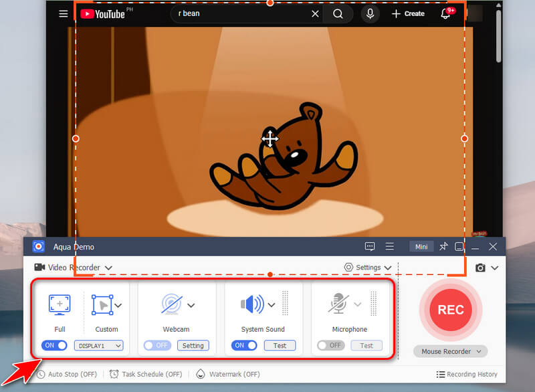Click the Webcam icon
535x392 pixels.
[x=172, y=304]
